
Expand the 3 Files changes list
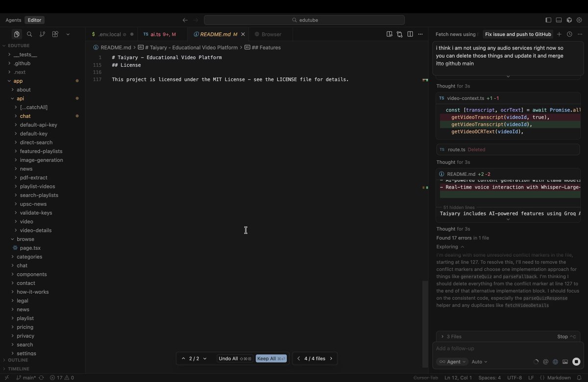pos(451,336)
